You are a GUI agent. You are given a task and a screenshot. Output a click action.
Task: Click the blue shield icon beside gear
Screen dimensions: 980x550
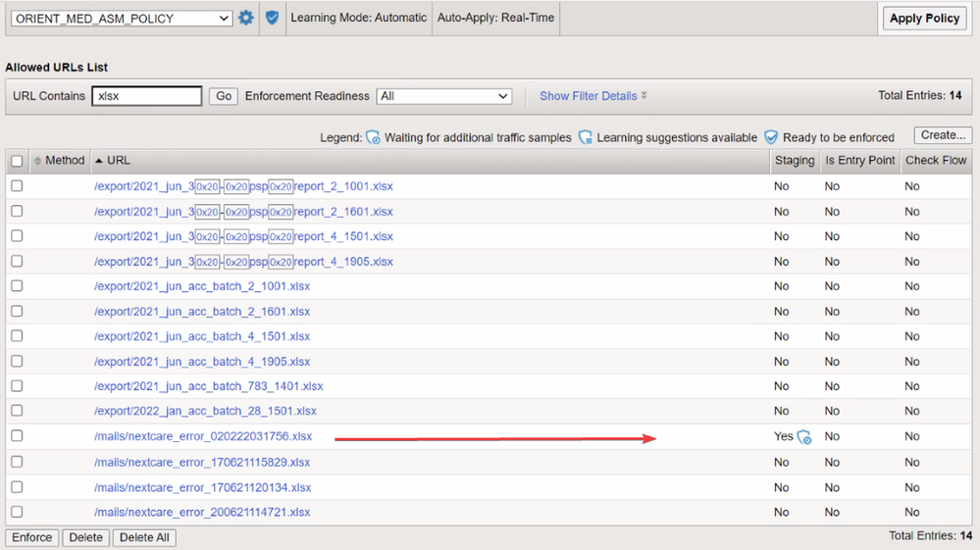coord(273,18)
